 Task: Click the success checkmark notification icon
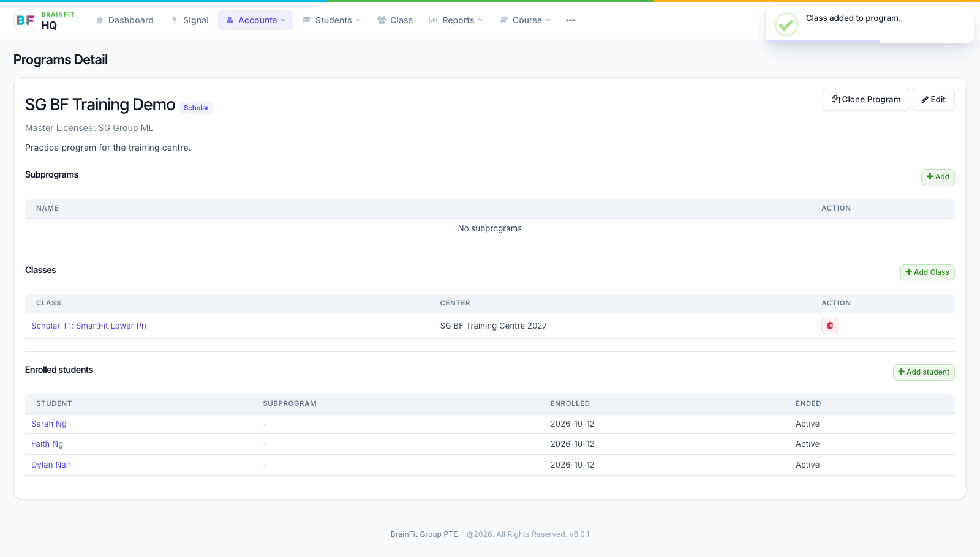click(786, 24)
